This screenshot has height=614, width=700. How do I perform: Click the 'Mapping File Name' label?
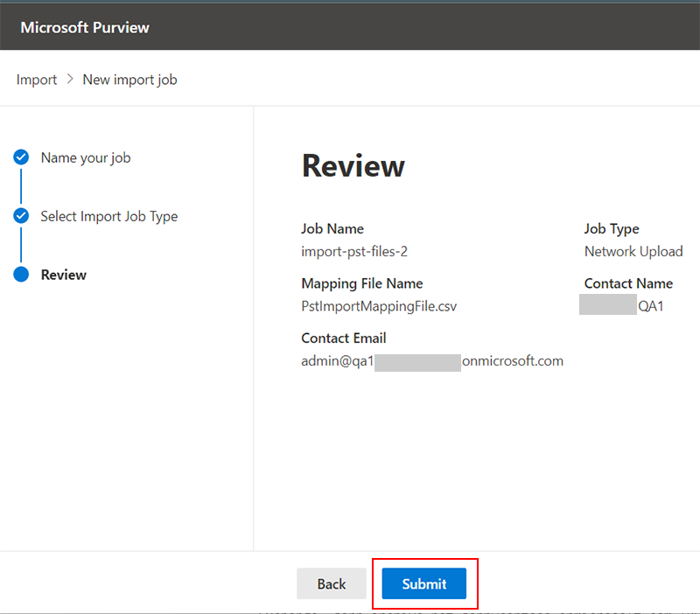(x=362, y=283)
